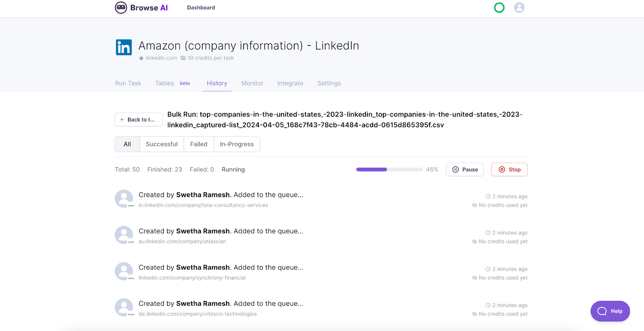Open the Help chat widget

pyautogui.click(x=610, y=311)
